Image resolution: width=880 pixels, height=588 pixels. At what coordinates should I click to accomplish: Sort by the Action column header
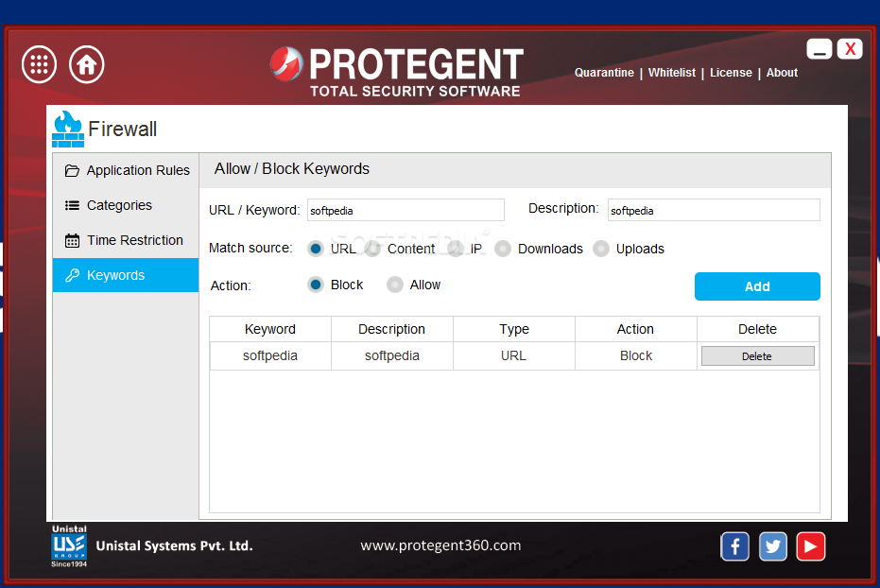point(636,329)
